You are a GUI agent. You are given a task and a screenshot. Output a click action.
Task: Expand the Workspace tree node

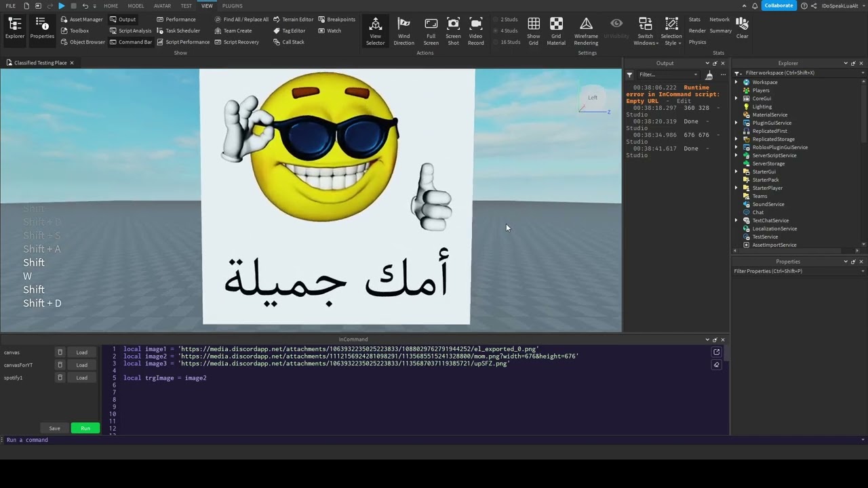pyautogui.click(x=736, y=82)
